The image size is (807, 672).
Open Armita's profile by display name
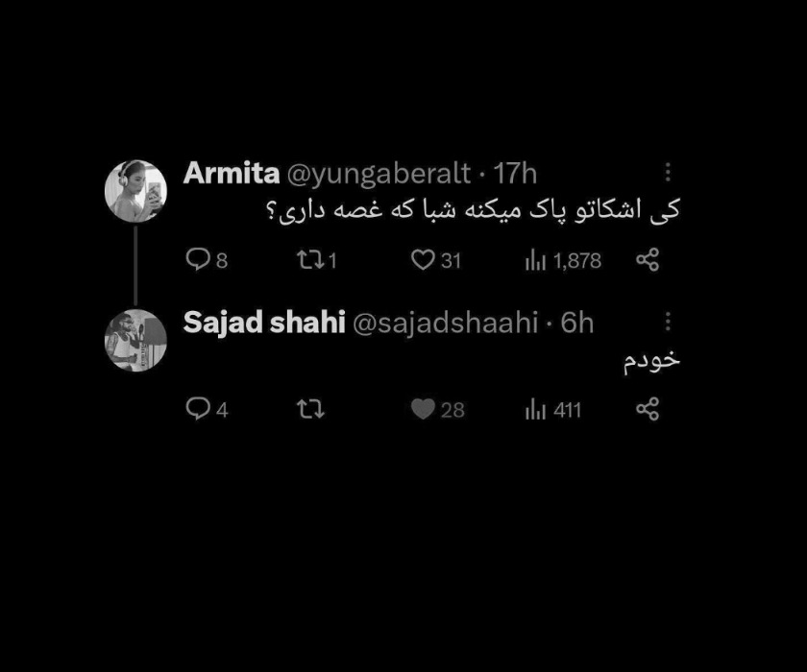point(232,173)
